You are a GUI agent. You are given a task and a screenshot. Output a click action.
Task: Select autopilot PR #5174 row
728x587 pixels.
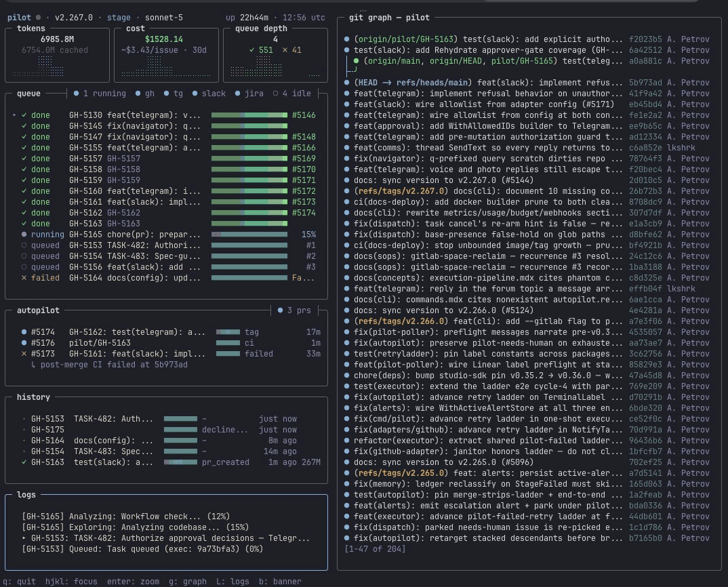pyautogui.click(x=170, y=332)
